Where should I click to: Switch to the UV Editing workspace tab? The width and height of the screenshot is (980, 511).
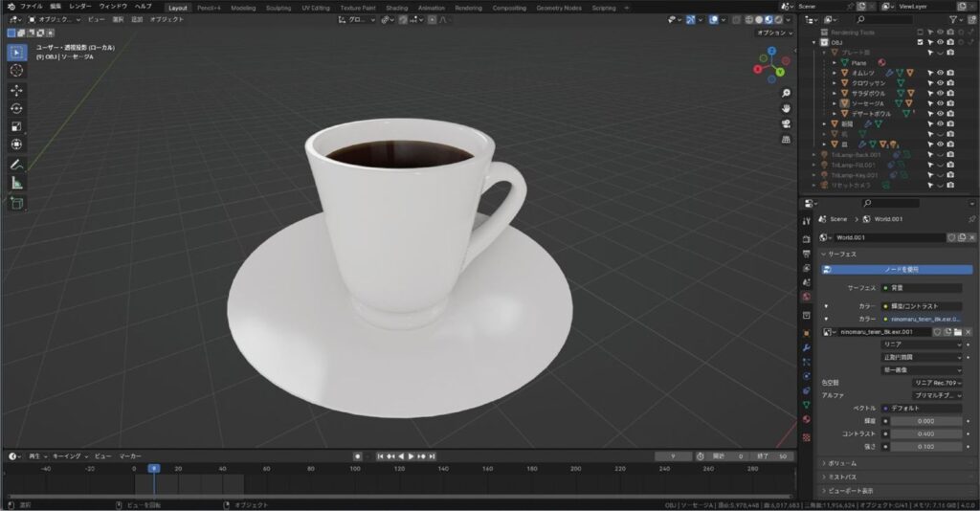(316, 8)
